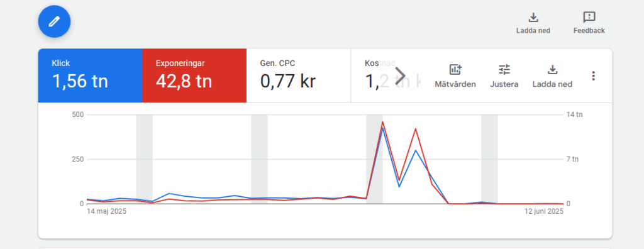Open the three-dot more options menu

point(592,75)
